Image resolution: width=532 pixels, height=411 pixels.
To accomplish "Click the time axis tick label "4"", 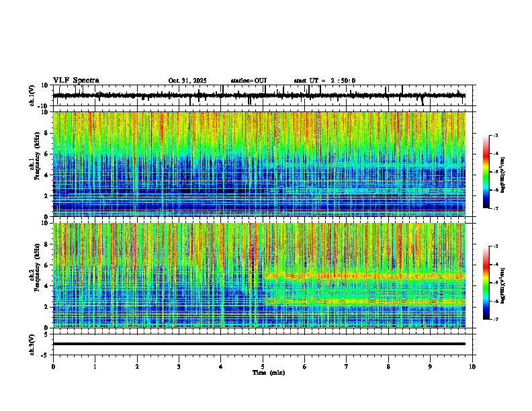I will point(221,367).
